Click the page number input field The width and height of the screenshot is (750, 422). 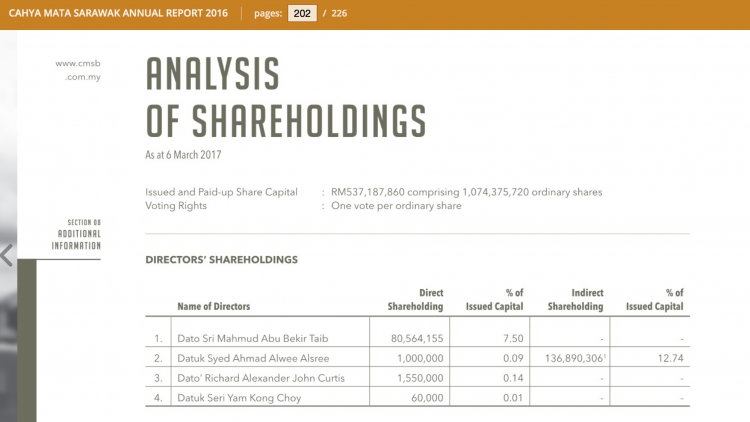pos(302,13)
